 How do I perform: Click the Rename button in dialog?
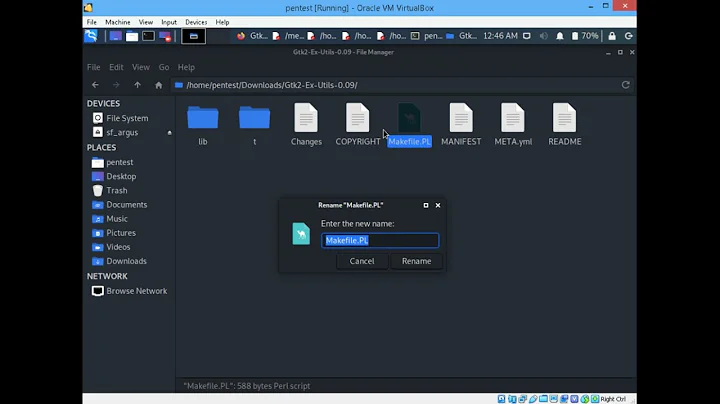point(416,261)
